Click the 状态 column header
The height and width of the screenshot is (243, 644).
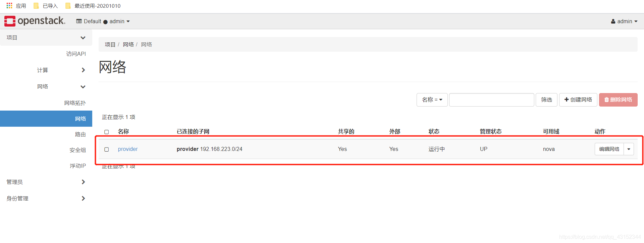434,131
